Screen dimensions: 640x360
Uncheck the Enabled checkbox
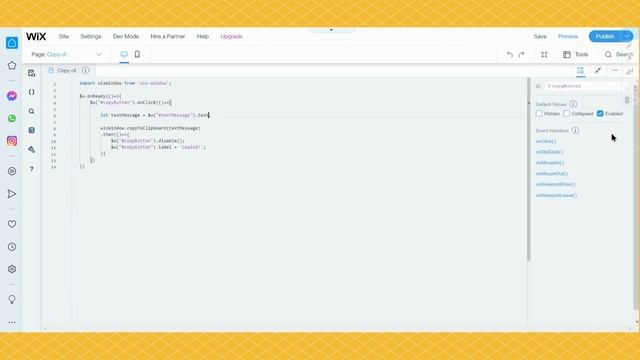600,113
